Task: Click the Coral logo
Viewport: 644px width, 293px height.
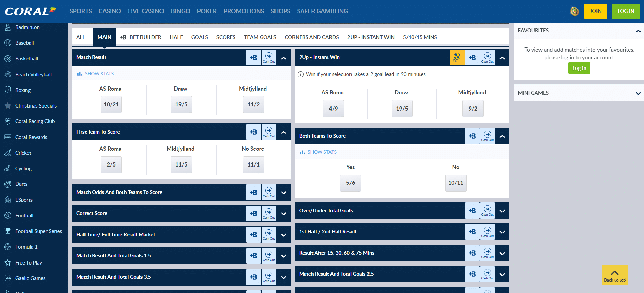Action: [x=30, y=11]
